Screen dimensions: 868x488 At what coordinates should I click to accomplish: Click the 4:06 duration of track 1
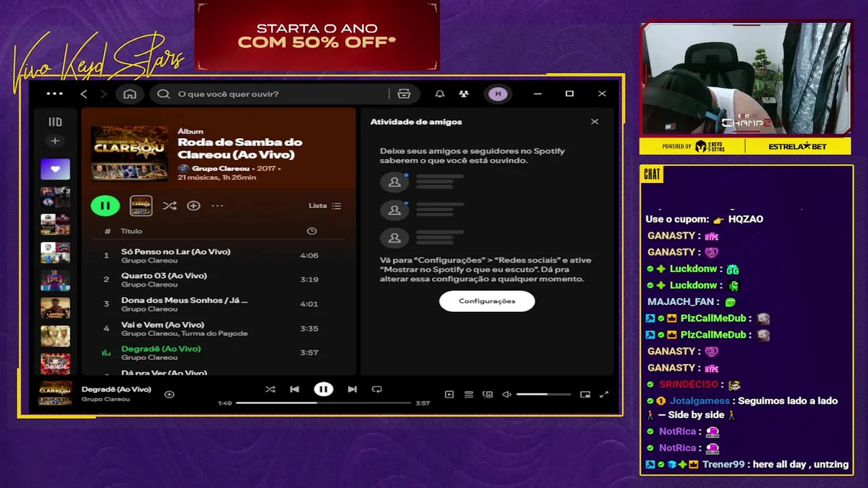point(309,256)
